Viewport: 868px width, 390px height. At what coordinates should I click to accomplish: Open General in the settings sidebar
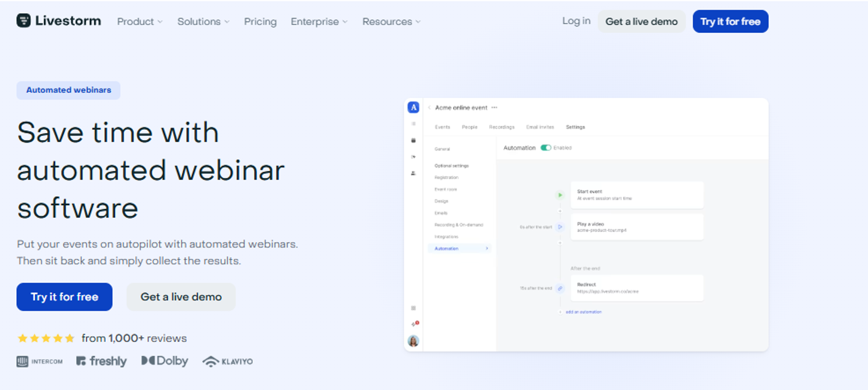coord(442,149)
